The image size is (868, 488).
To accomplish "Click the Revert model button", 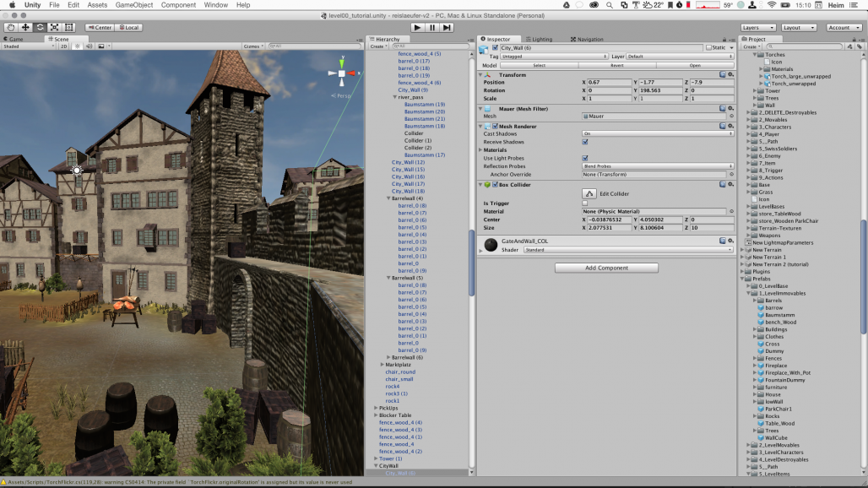I will 617,65.
